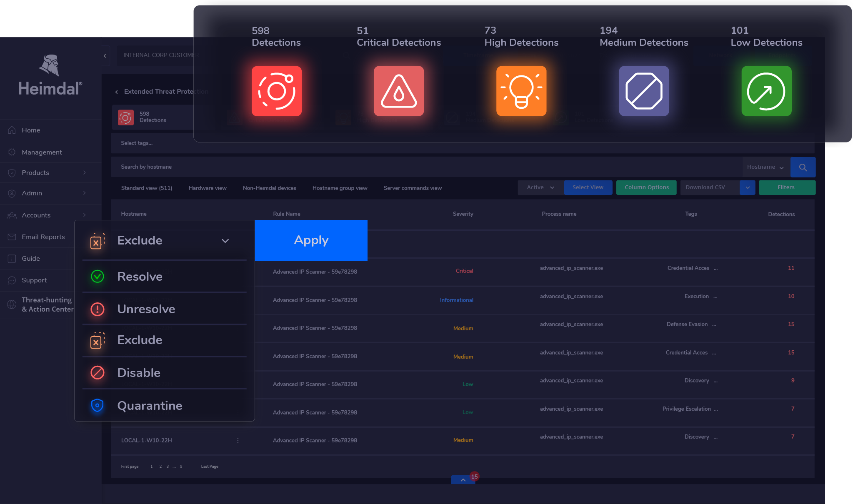This screenshot has height=504, width=853.
Task: Open the Hostname search-by dropdown
Action: coord(765,167)
